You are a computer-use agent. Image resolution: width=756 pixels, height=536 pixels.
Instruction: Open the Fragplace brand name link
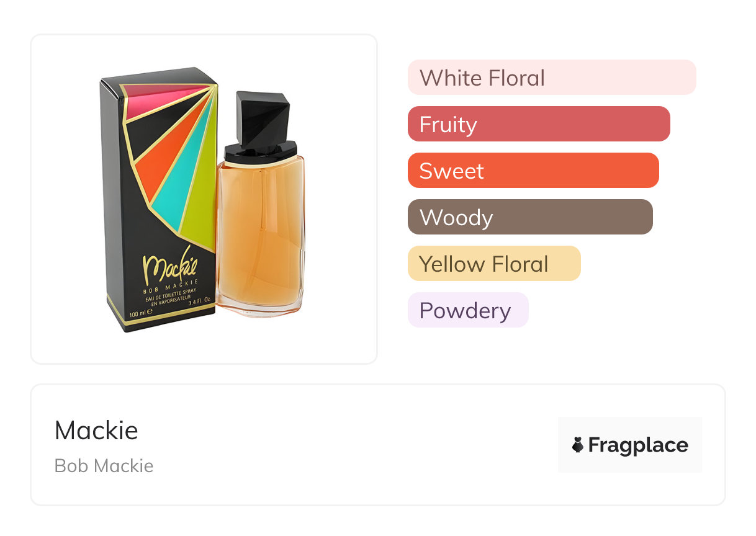click(638, 445)
